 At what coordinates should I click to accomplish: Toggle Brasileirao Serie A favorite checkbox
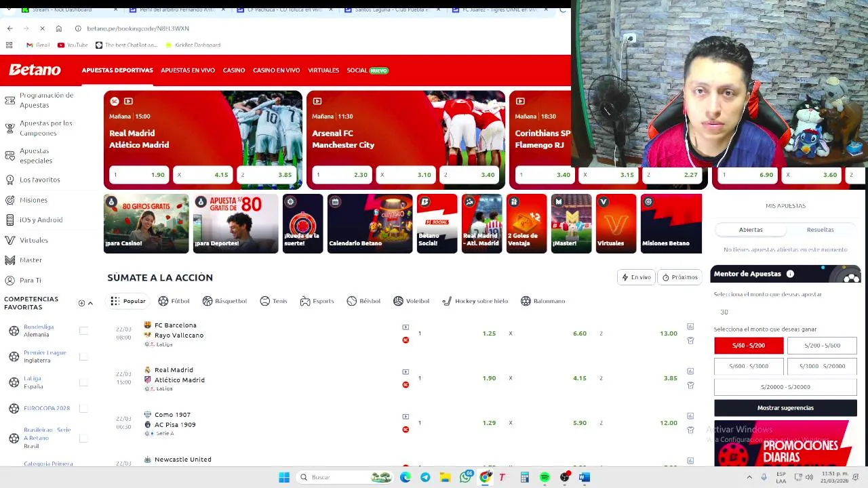pyautogui.click(x=83, y=438)
